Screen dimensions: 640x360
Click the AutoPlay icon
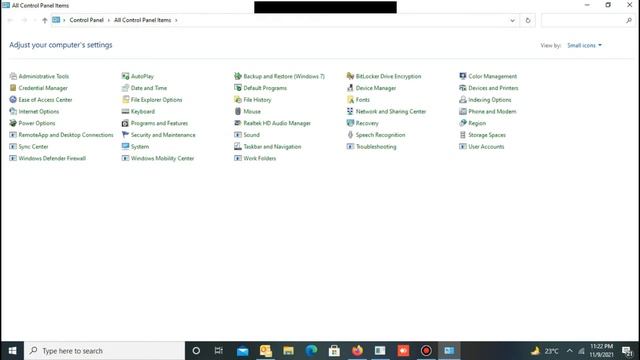125,76
